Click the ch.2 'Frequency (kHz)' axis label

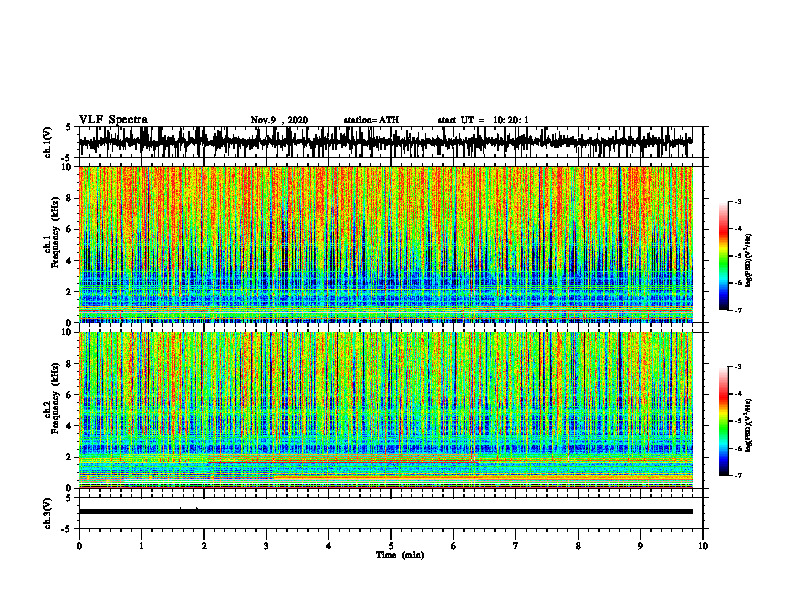pyautogui.click(x=56, y=397)
